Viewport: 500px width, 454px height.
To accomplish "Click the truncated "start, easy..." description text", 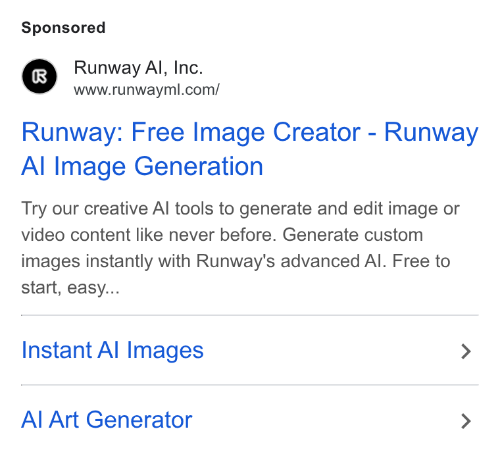I will pos(70,287).
